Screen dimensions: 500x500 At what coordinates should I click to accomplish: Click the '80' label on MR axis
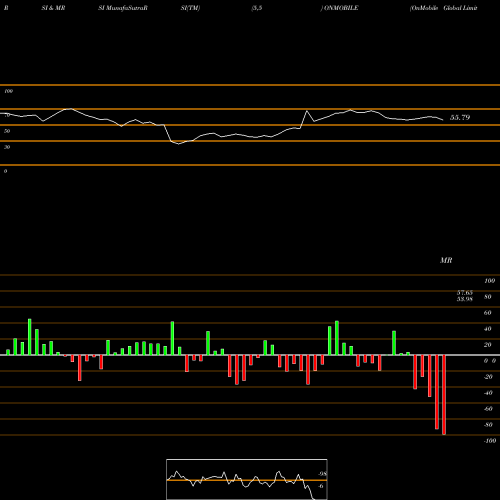coord(488,297)
